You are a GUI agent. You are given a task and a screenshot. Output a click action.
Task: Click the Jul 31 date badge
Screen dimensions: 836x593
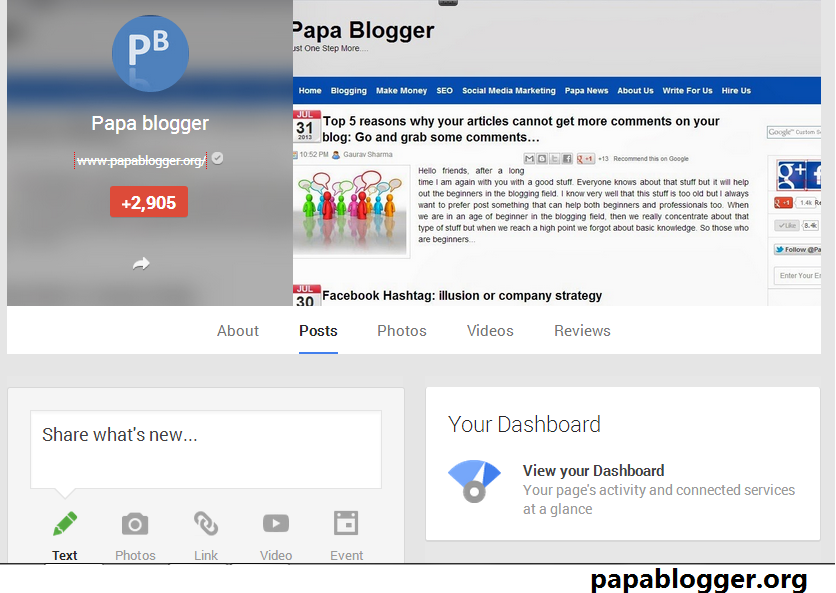pos(306,126)
